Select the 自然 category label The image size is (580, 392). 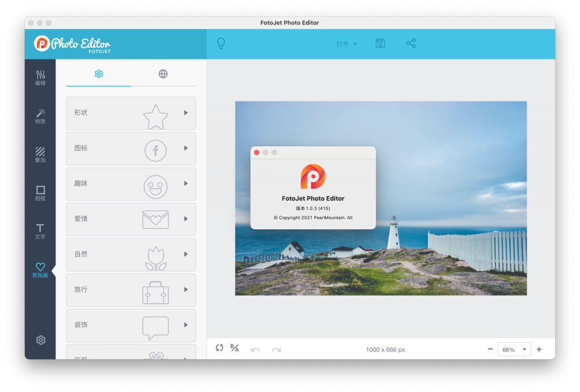pos(80,254)
